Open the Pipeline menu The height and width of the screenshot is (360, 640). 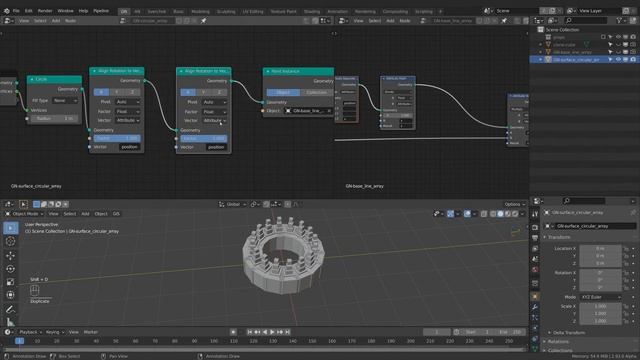(x=101, y=11)
